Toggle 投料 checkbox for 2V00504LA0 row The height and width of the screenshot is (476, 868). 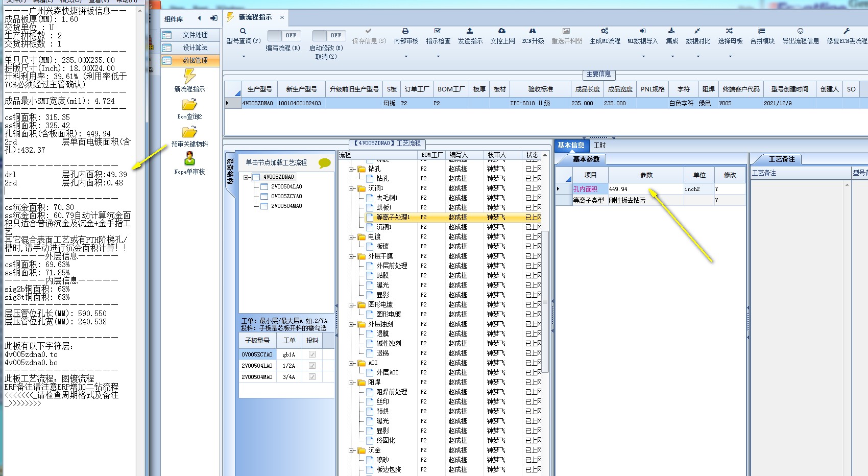pyautogui.click(x=312, y=366)
